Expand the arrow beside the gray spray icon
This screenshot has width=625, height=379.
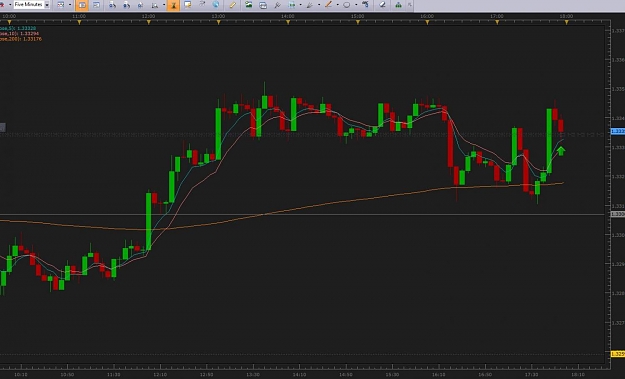pyautogui.click(x=319, y=5)
